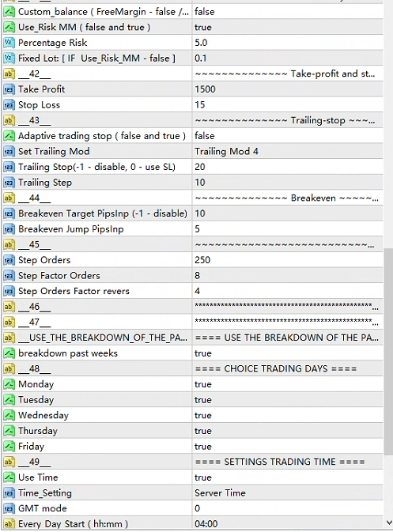Select the Step Orders Factor revers value 4
This screenshot has height=532, width=393.
point(197,292)
